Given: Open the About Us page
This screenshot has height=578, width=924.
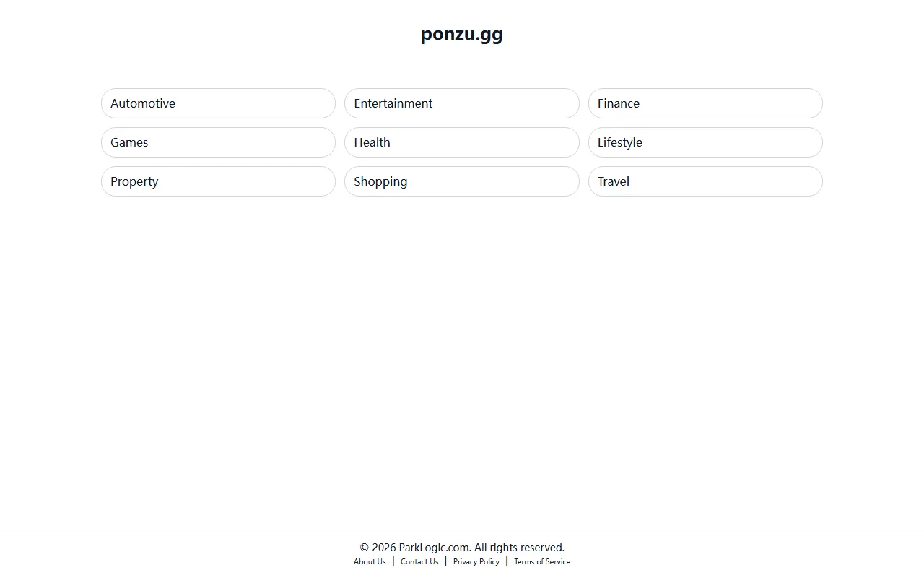Looking at the screenshot, I should tap(370, 561).
